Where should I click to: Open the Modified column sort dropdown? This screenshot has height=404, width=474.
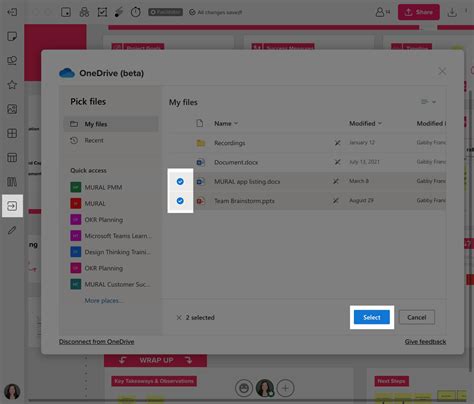[x=365, y=123]
